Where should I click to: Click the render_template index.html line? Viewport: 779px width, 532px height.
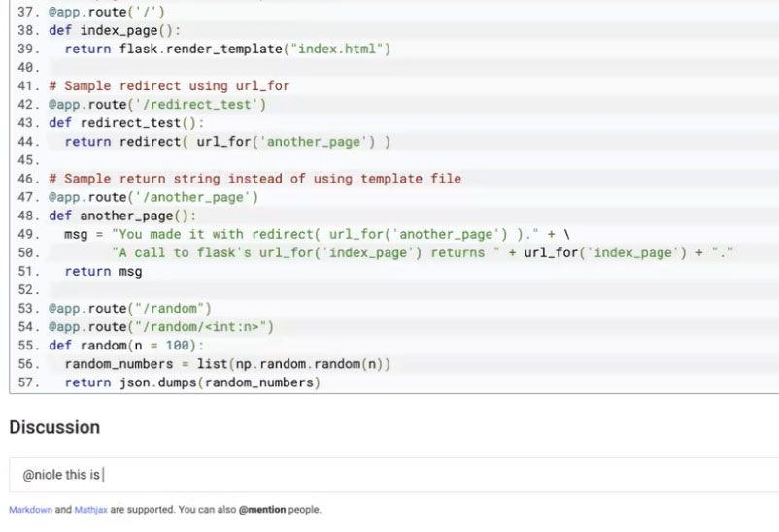(227, 49)
